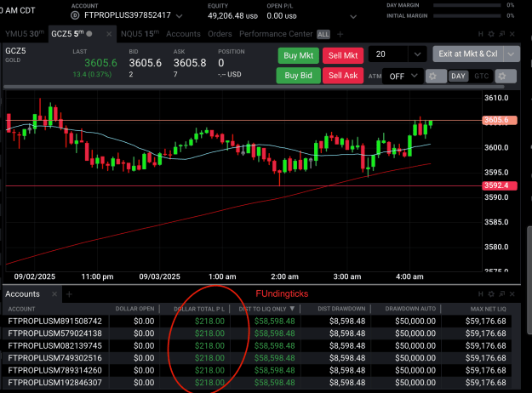Click the ALL badge next to Performance Center
The width and height of the screenshot is (532, 393).
point(323,34)
